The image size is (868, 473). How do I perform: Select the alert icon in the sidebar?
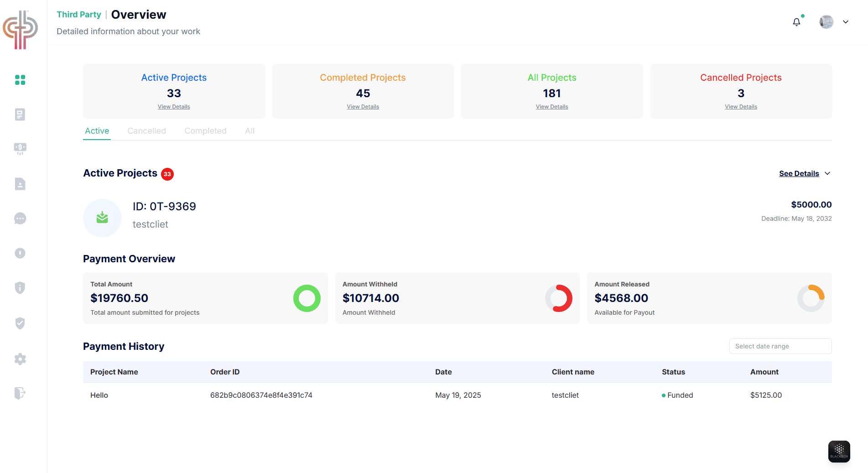[x=20, y=253]
